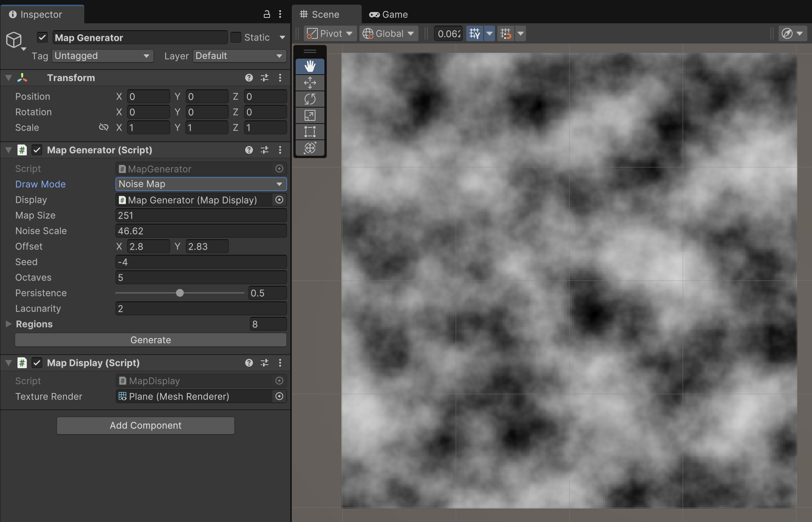Open Map Generator script help reference
This screenshot has height=522, width=812.
click(x=249, y=150)
